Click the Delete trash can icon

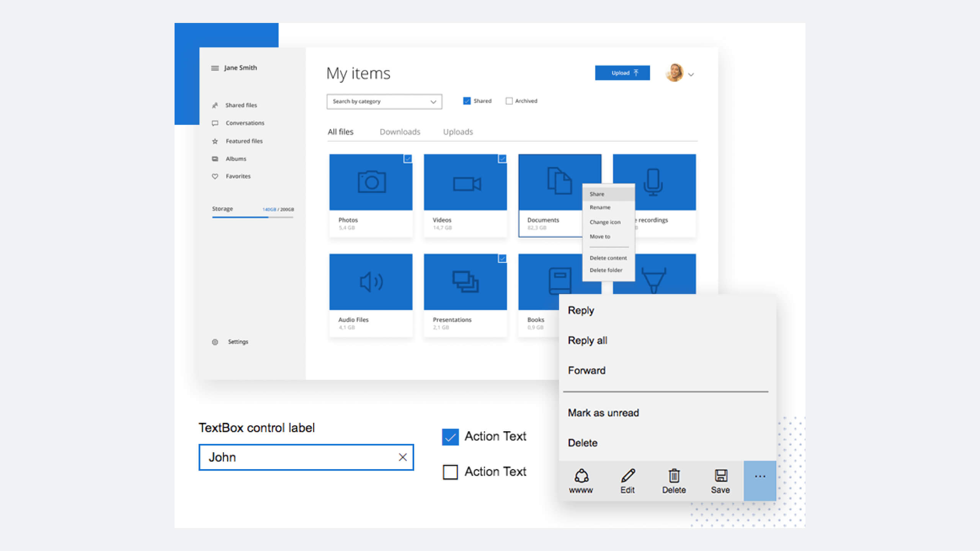tap(674, 476)
